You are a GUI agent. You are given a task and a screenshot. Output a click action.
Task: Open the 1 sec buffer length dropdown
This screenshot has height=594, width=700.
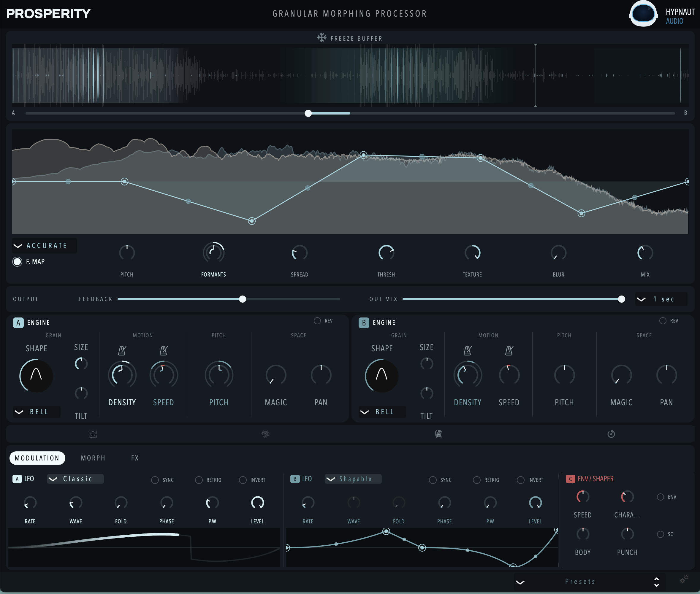click(x=661, y=299)
